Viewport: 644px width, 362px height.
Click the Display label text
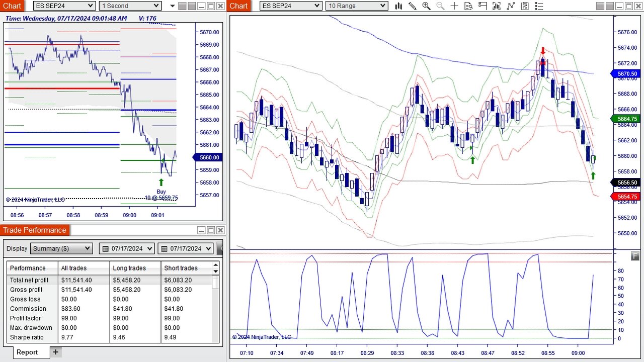coord(17,248)
